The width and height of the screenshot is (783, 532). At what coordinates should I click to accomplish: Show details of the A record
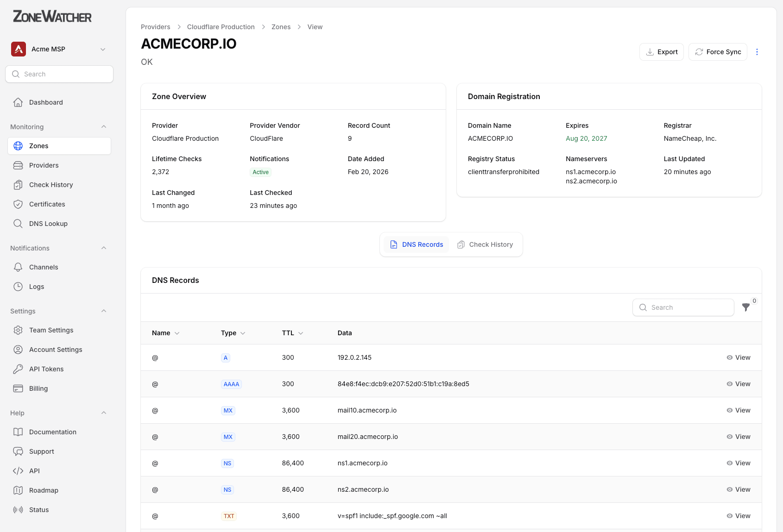738,357
